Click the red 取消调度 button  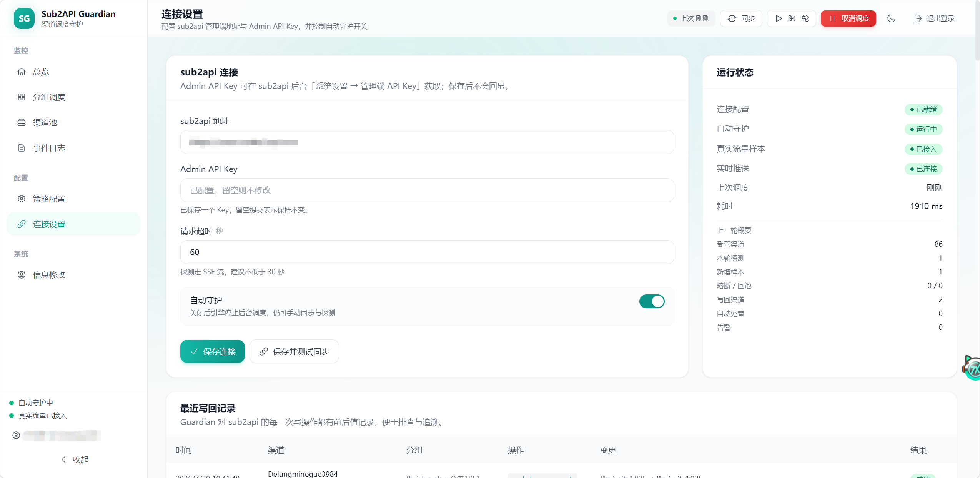849,18
